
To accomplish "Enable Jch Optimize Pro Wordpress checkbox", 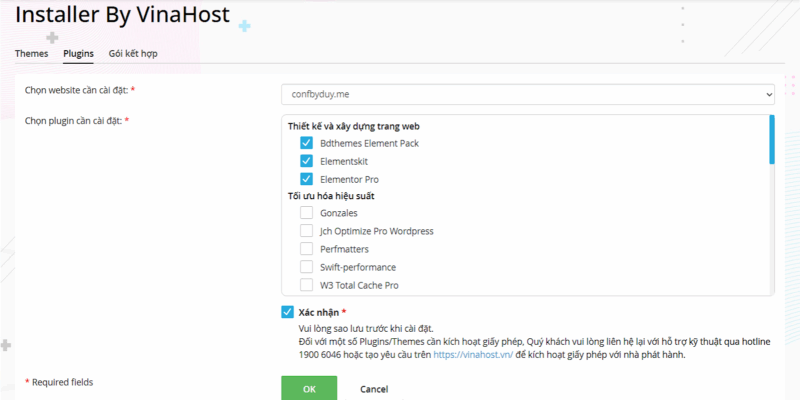I will [x=307, y=231].
